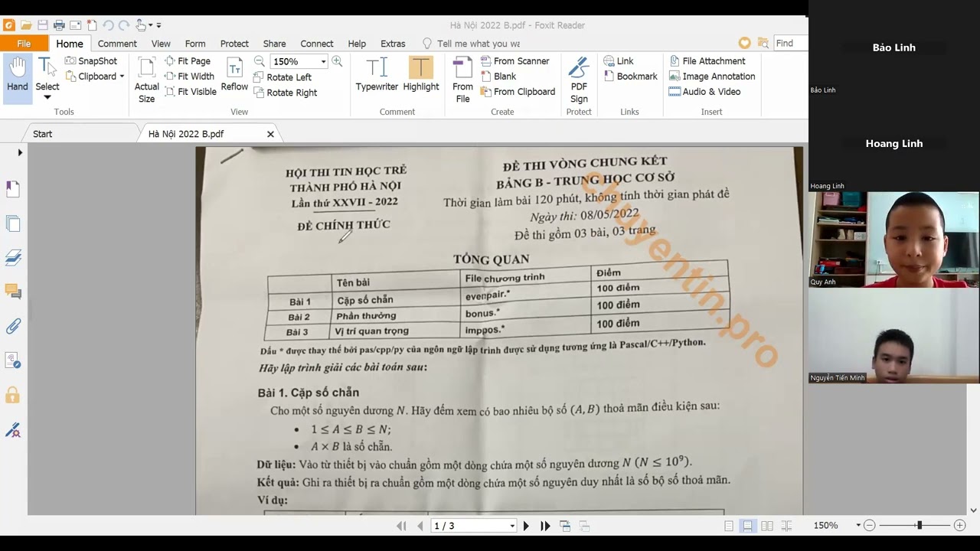The width and height of the screenshot is (980, 551).
Task: Open the zoom percentage dropdown in ribbon
Action: 323,61
